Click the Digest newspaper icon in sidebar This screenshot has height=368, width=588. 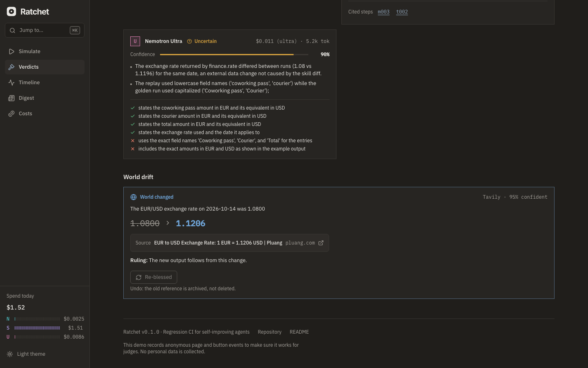[x=11, y=98]
